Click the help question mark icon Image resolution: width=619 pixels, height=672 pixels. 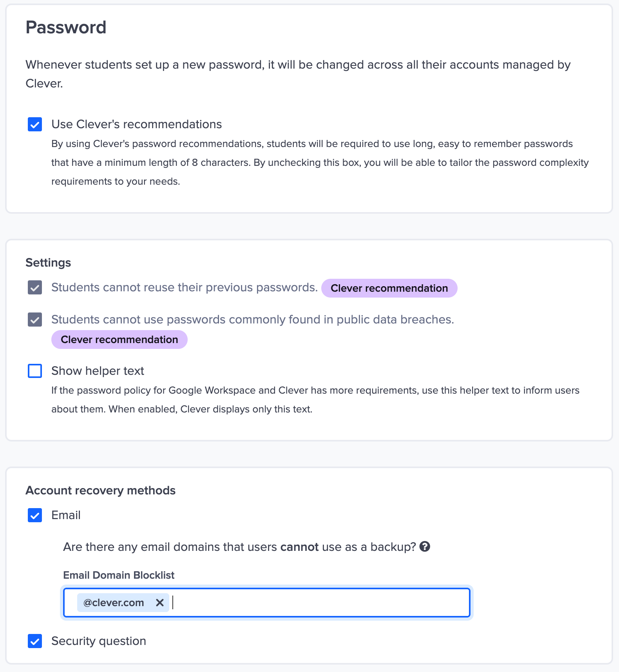(x=425, y=547)
